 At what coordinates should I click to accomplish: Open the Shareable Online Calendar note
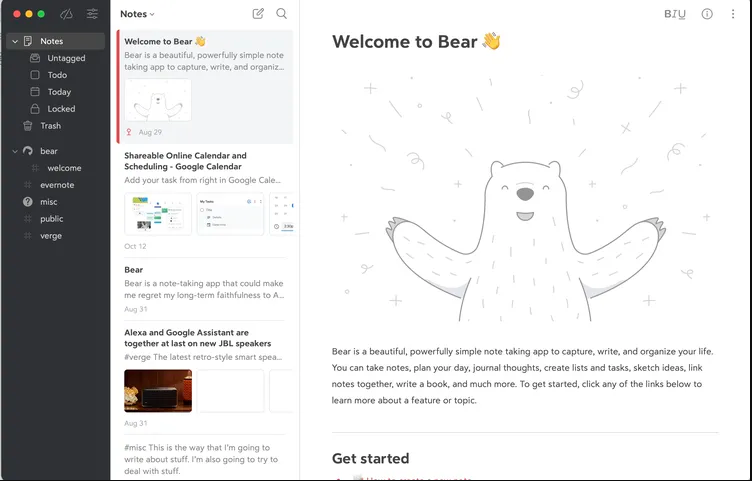pyautogui.click(x=205, y=200)
